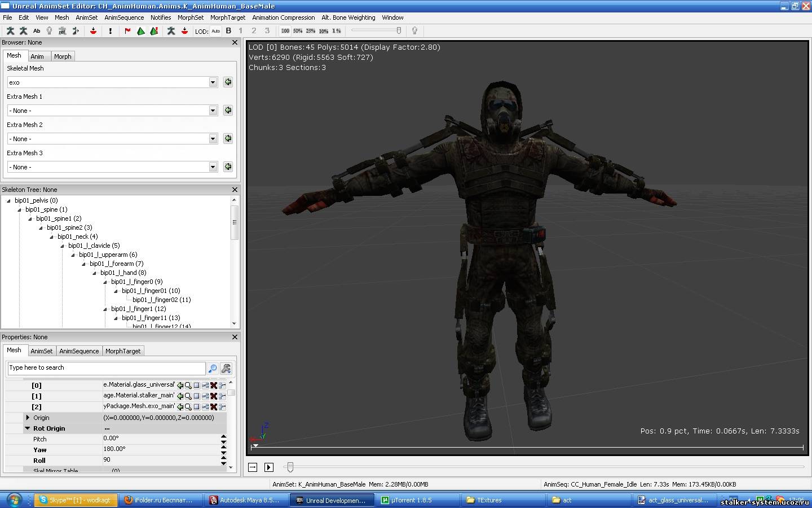812x508 pixels.
Task: Set playback speed to 50%
Action: pos(298,31)
